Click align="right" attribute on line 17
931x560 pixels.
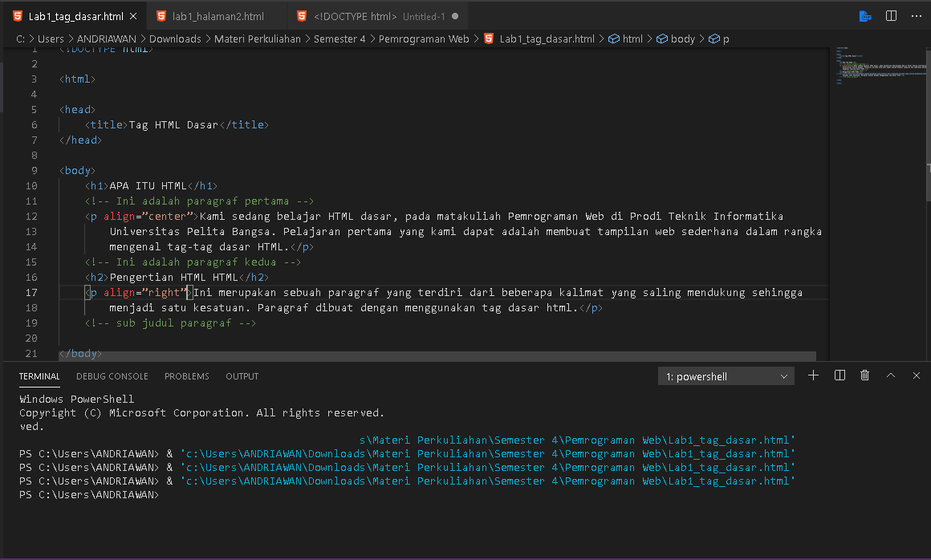pyautogui.click(x=145, y=293)
